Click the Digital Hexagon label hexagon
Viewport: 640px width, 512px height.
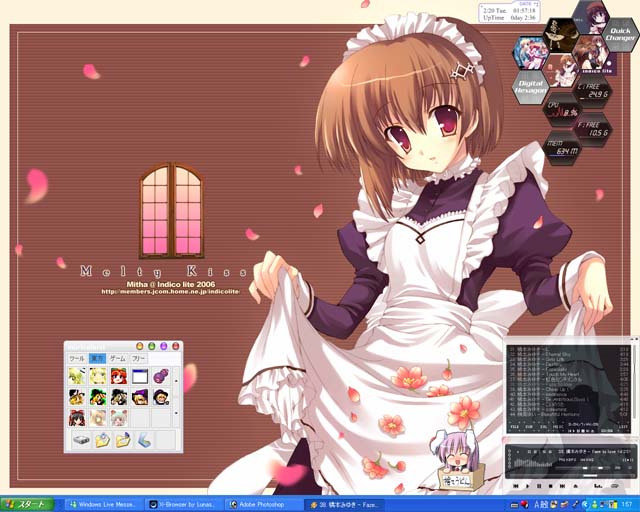point(529,87)
